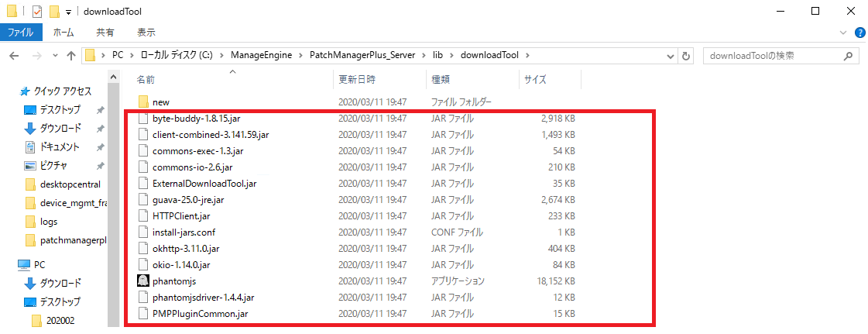The height and width of the screenshot is (334, 868).
Task: Open address bar history dropdown
Action: click(x=671, y=56)
